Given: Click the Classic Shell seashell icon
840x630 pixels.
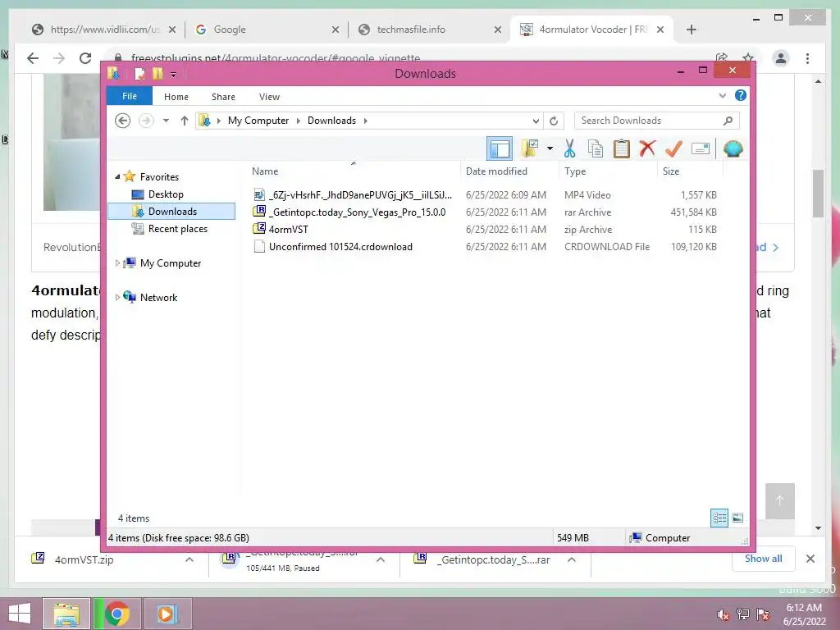Looking at the screenshot, I should click(x=733, y=148).
